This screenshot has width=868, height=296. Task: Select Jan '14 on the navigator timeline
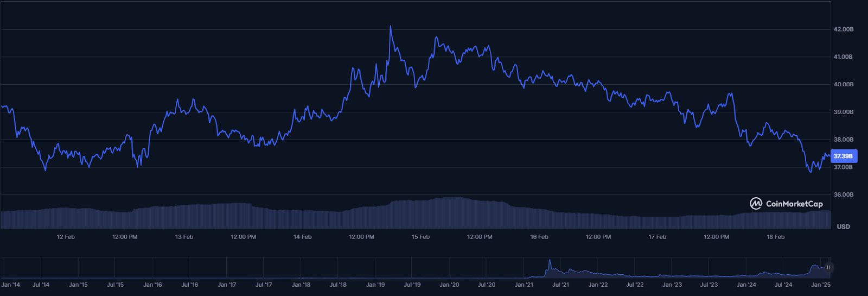click(x=10, y=285)
